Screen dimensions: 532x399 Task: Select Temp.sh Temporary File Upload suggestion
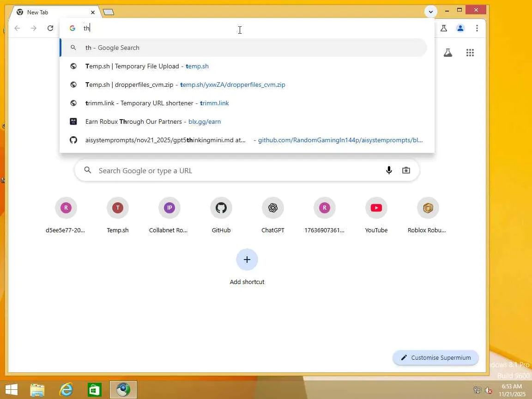coord(244,66)
